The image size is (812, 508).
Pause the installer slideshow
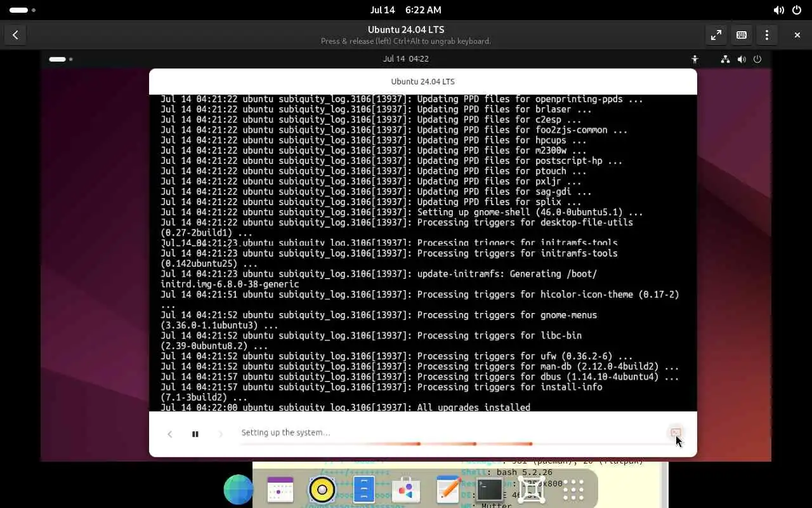[195, 434]
